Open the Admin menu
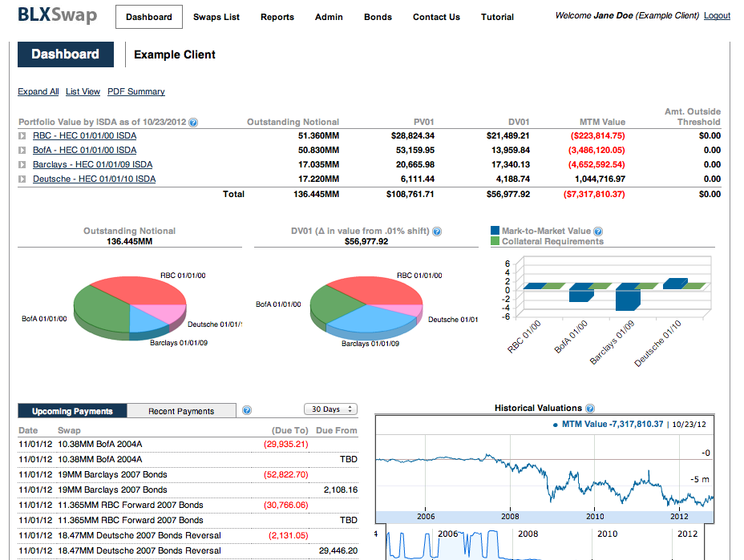Image resolution: width=744 pixels, height=560 pixels. pos(329,17)
